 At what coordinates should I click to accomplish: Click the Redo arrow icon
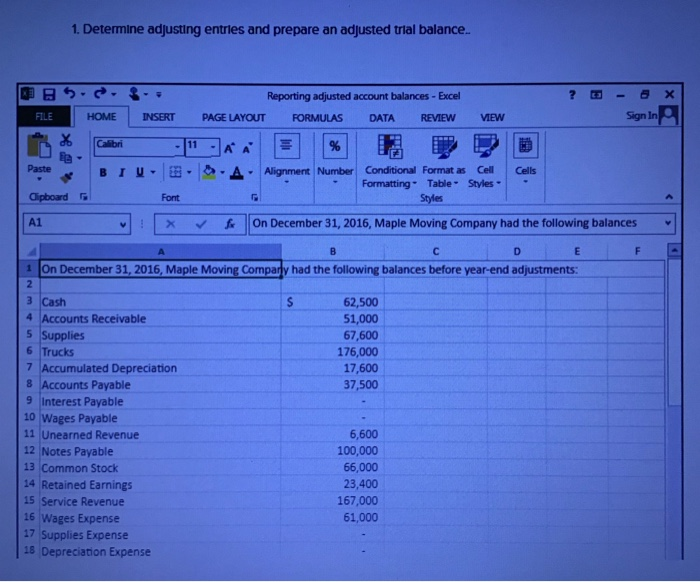coord(100,93)
